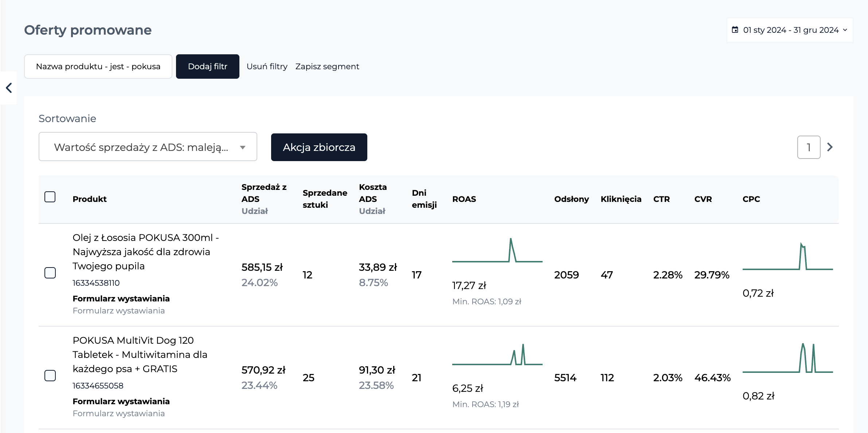
Task: Open CPC sparkline chart for MultiVit Dog
Action: pos(787,358)
